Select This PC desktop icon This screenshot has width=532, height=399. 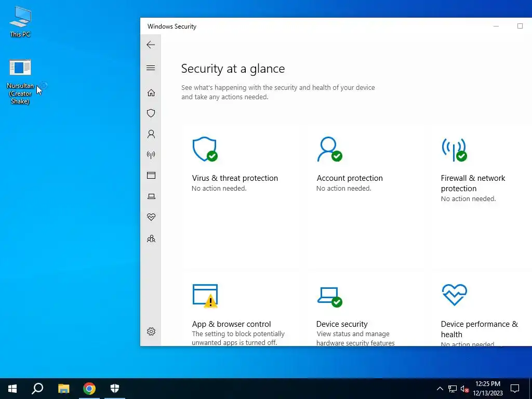click(x=20, y=21)
